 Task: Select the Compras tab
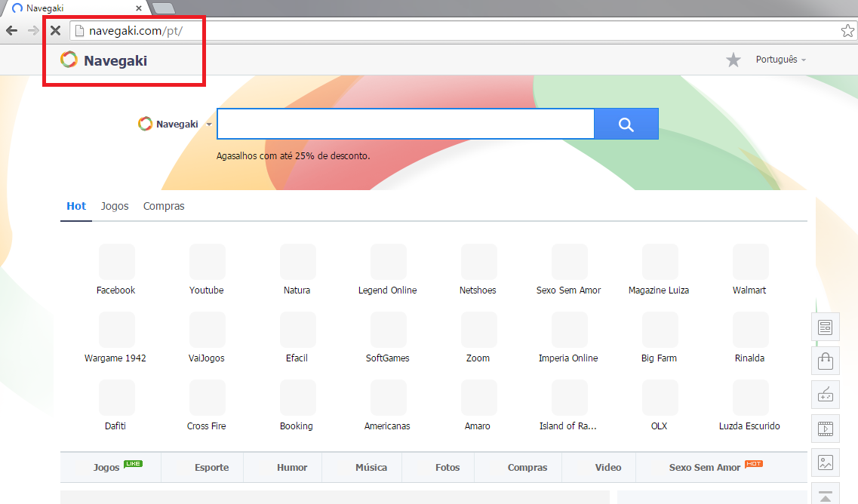click(164, 206)
